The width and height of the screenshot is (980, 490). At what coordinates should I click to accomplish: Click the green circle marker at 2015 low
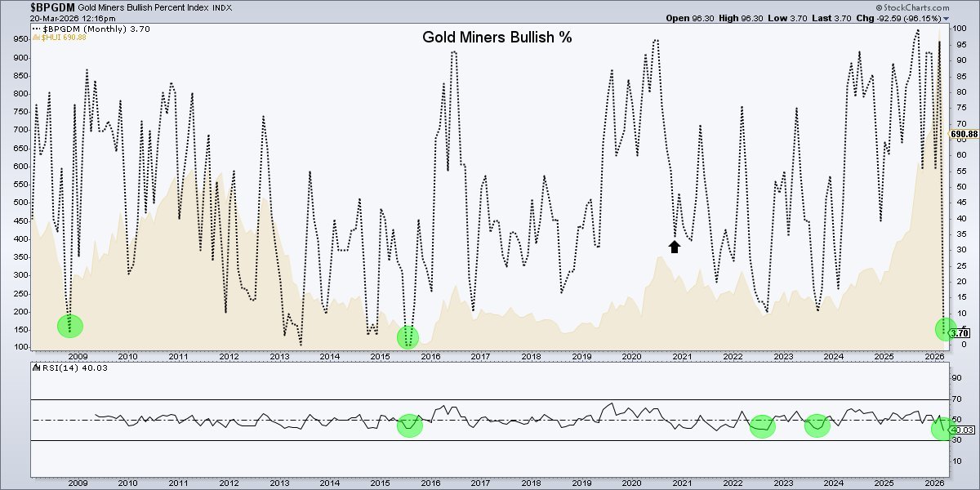408,336
